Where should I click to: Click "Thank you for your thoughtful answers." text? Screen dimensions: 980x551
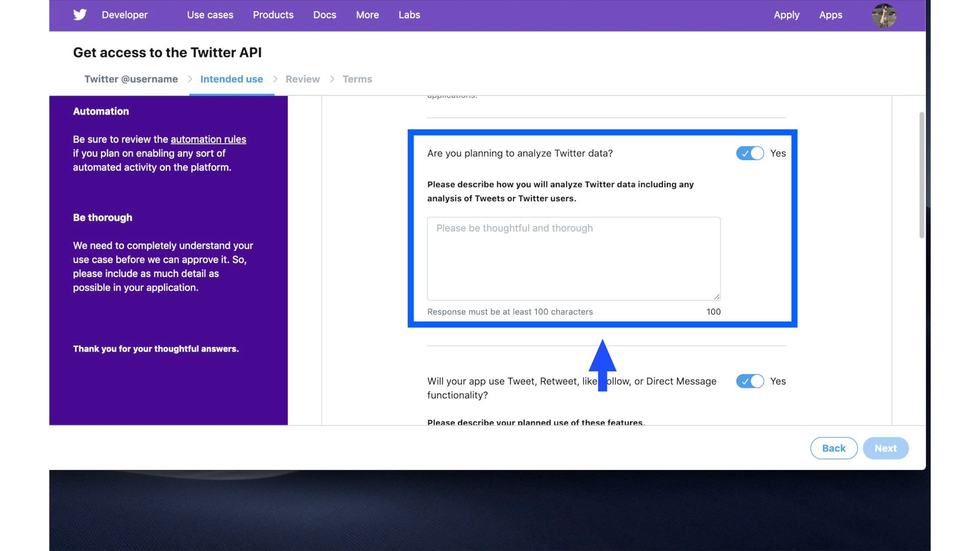(x=156, y=349)
